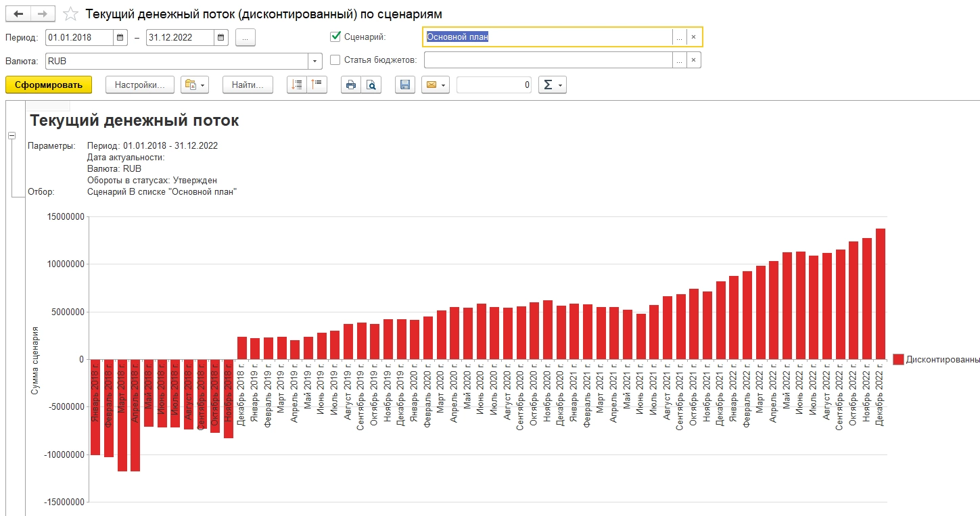Add report to favorites with star icon

click(69, 14)
